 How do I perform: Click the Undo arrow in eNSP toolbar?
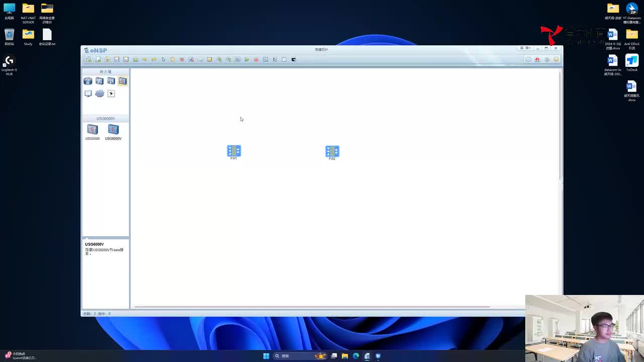point(144,59)
